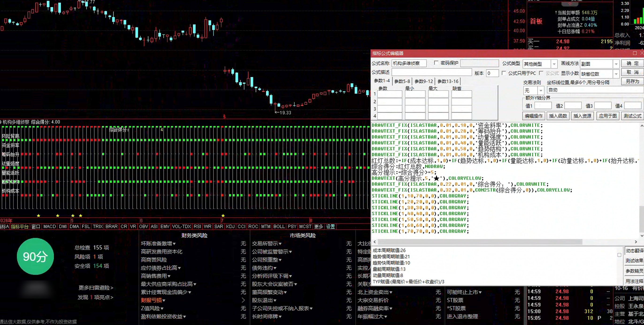Screen dimensions: 644x325
Task: Switch to the 参数9-12 tab
Action: pyautogui.click(x=423, y=81)
